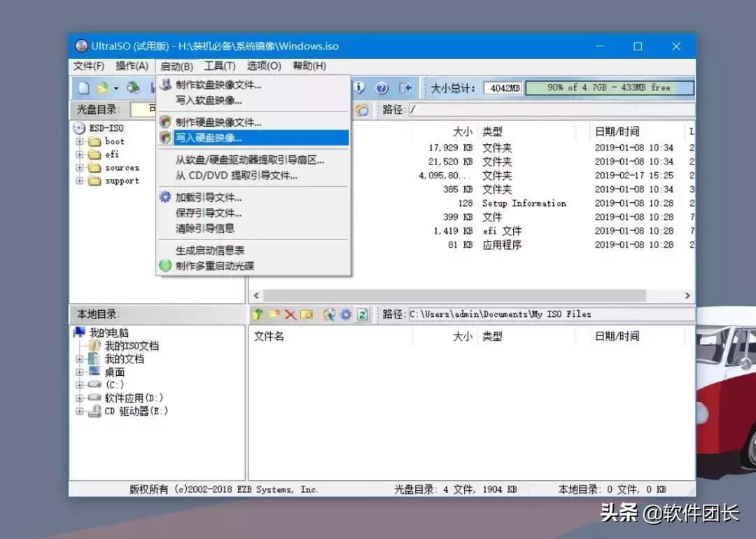
Task: Click the green free-space progress bar
Action: [608, 87]
